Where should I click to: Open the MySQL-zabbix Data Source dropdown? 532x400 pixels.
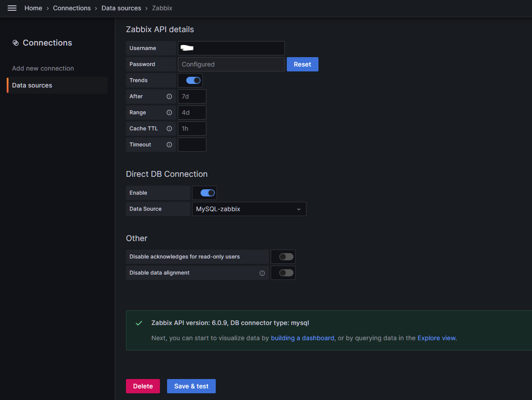point(249,209)
